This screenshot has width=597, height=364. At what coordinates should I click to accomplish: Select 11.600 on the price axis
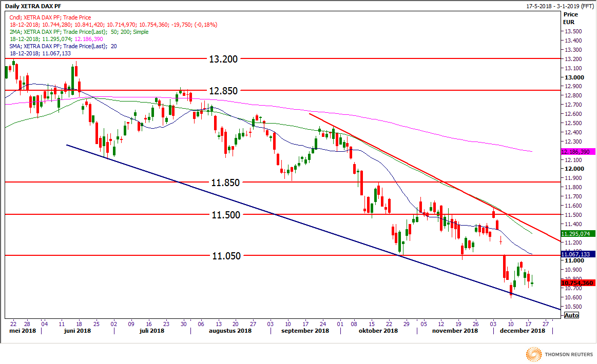(x=573, y=206)
